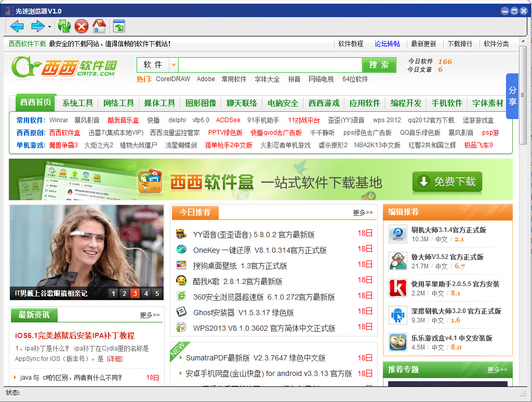Click 更多>> in 最新资讯 header
This screenshot has height=402, width=532.
(150, 315)
